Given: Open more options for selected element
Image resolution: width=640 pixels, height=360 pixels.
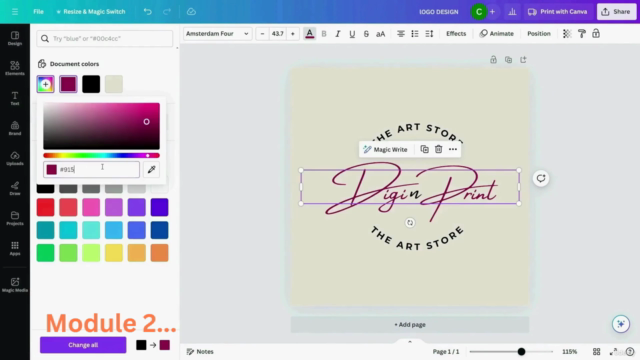Looking at the screenshot, I should 453,149.
